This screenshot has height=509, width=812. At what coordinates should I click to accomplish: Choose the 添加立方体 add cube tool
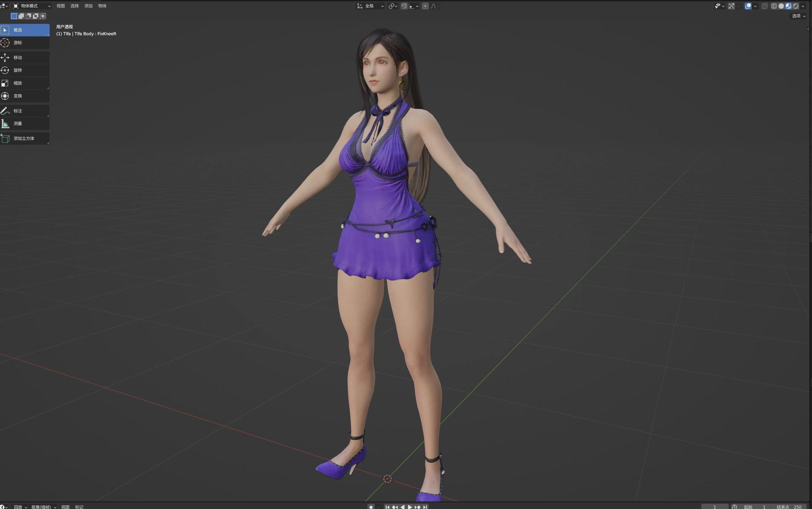24,138
